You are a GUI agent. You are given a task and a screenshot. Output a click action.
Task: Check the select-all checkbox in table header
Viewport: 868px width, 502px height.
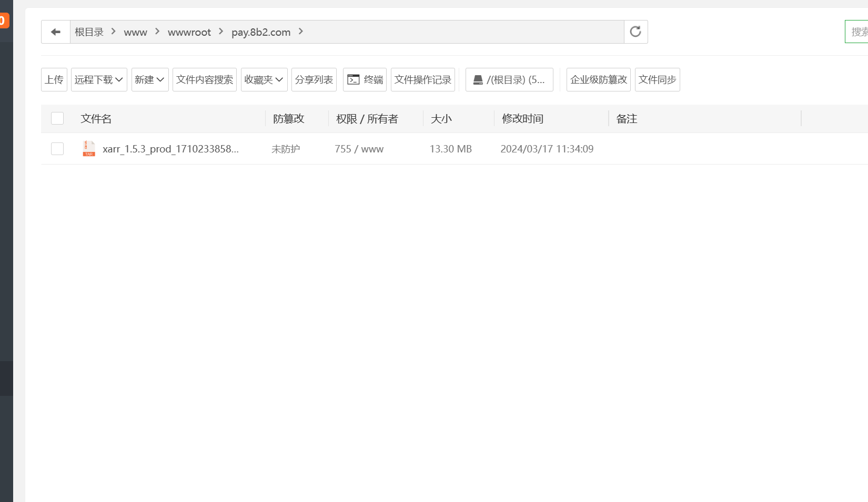click(57, 118)
